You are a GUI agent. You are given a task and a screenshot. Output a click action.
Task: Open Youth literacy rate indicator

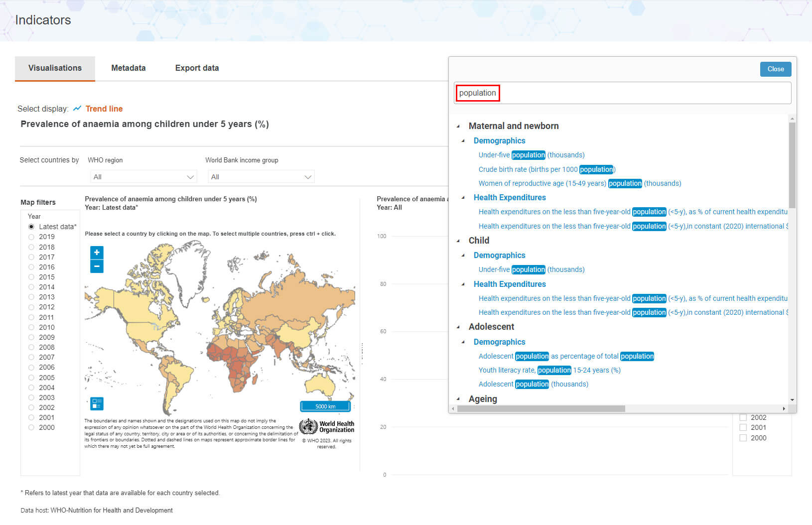[x=549, y=370]
